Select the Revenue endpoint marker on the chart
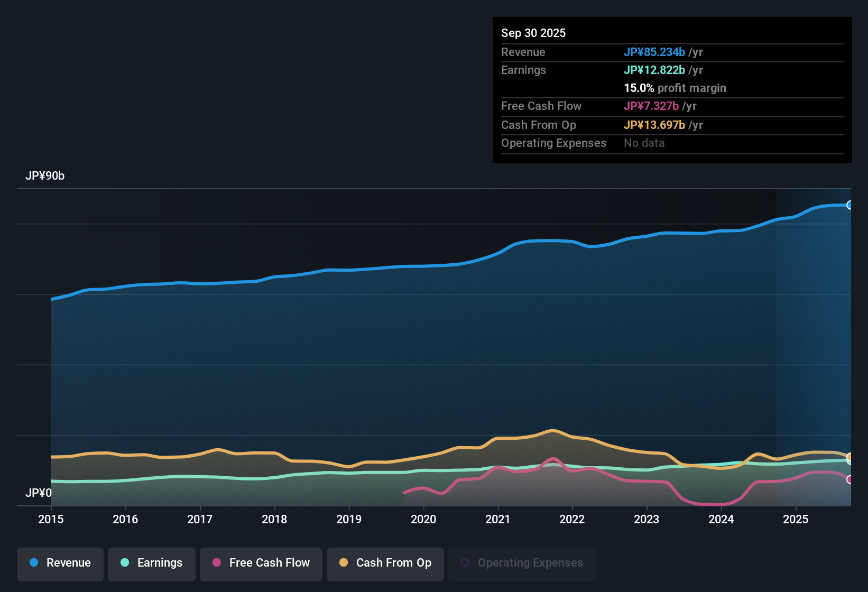The image size is (868, 592). tap(850, 205)
